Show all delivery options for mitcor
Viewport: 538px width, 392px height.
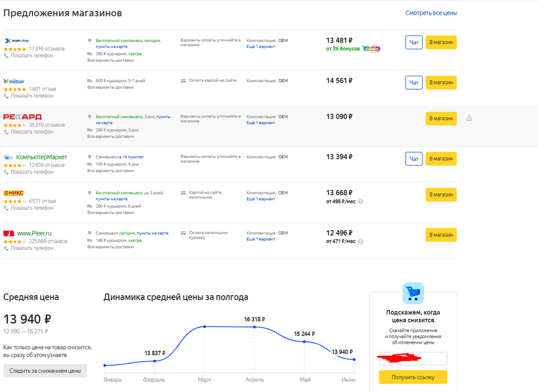pos(110,87)
